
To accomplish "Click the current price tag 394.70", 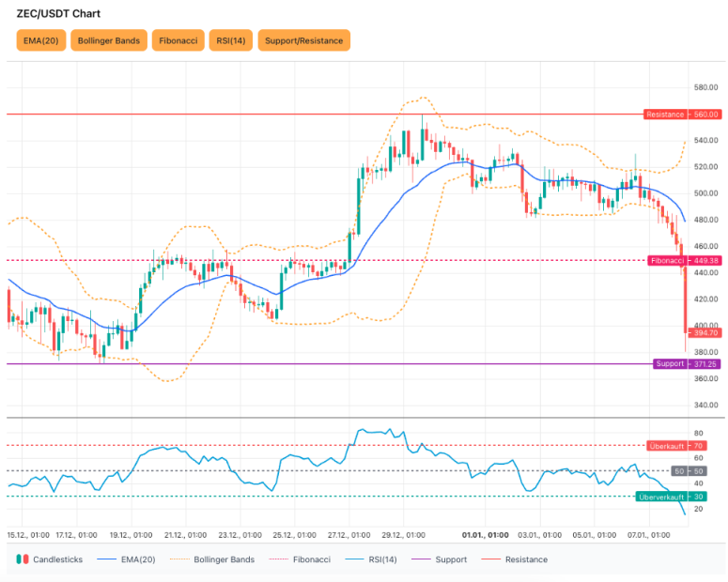I will [705, 332].
